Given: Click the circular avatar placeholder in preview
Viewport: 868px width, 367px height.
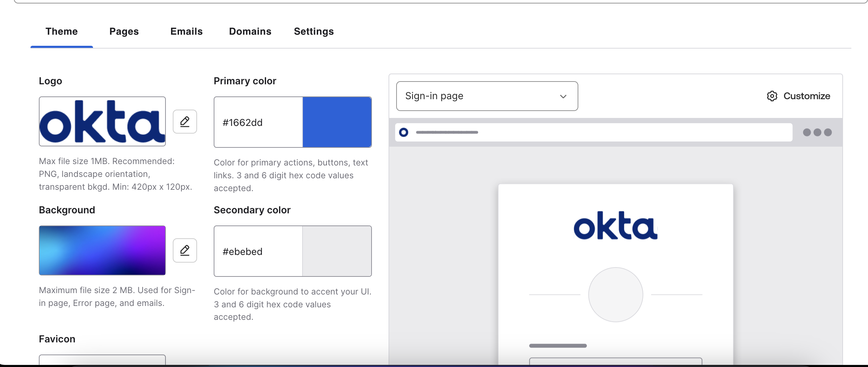Looking at the screenshot, I should pyautogui.click(x=615, y=295).
